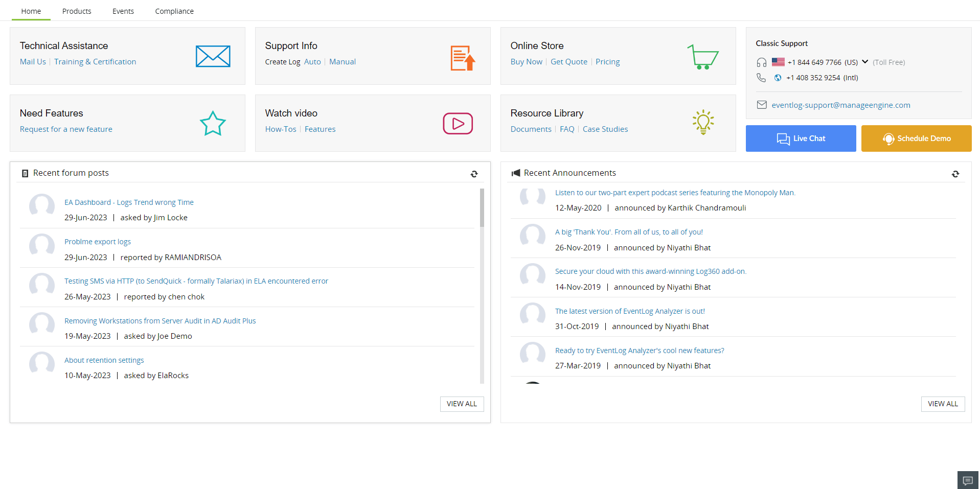
Task: Click the video play icon in Watch video
Action: pyautogui.click(x=457, y=123)
